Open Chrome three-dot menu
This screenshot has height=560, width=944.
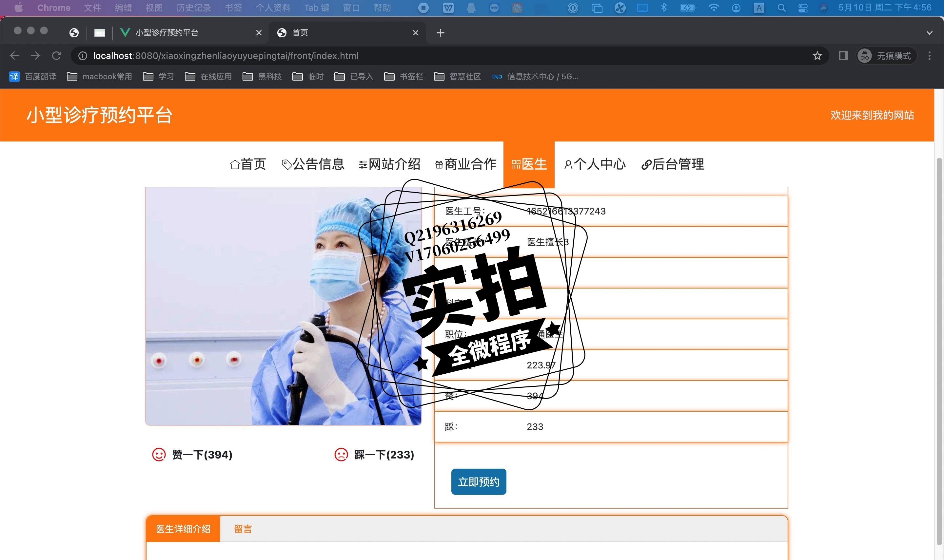[929, 56]
